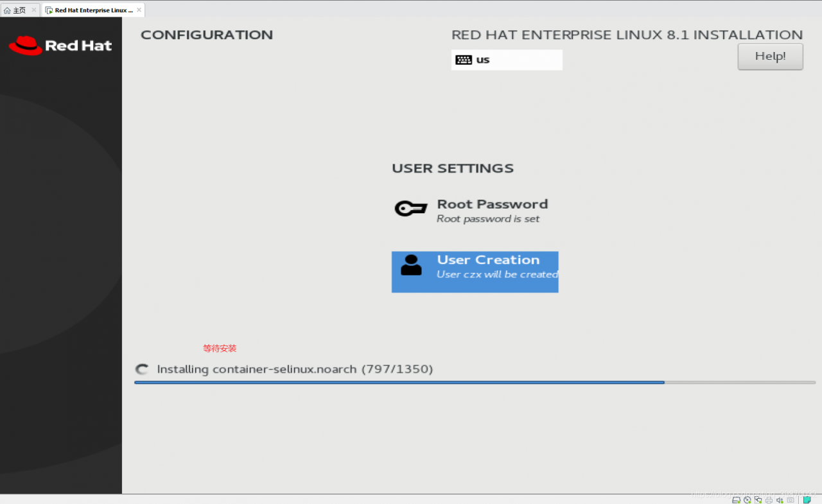Click the hard disk status icon
Image resolution: width=822 pixels, height=504 pixels.
[x=736, y=500]
